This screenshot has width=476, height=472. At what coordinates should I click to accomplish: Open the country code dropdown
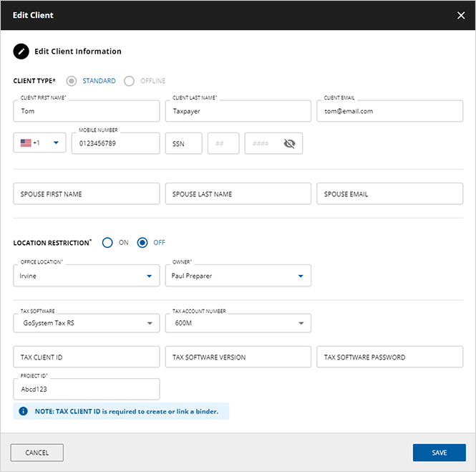point(56,143)
